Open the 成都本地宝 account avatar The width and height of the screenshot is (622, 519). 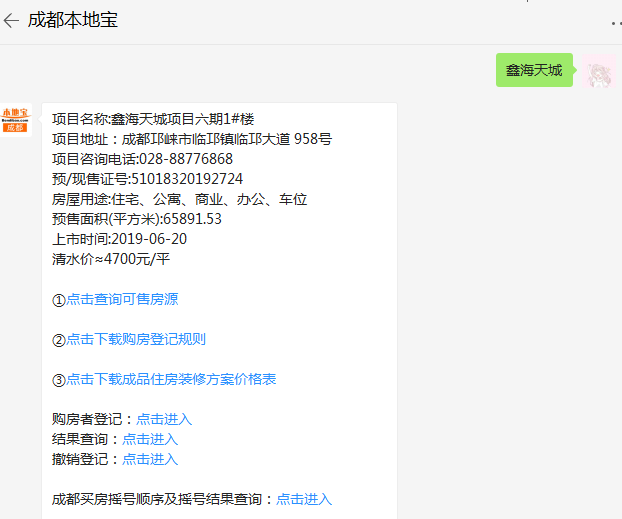point(15,120)
